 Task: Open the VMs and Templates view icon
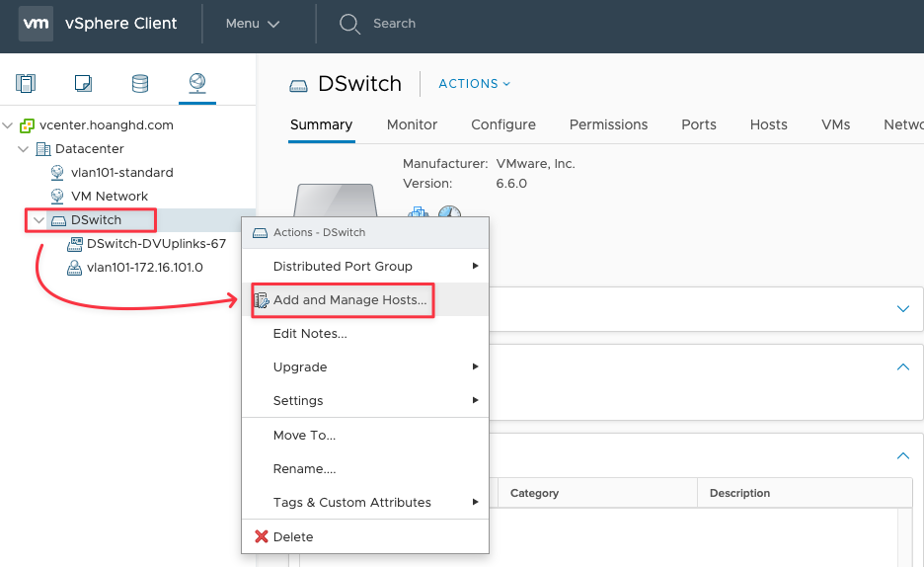83,83
